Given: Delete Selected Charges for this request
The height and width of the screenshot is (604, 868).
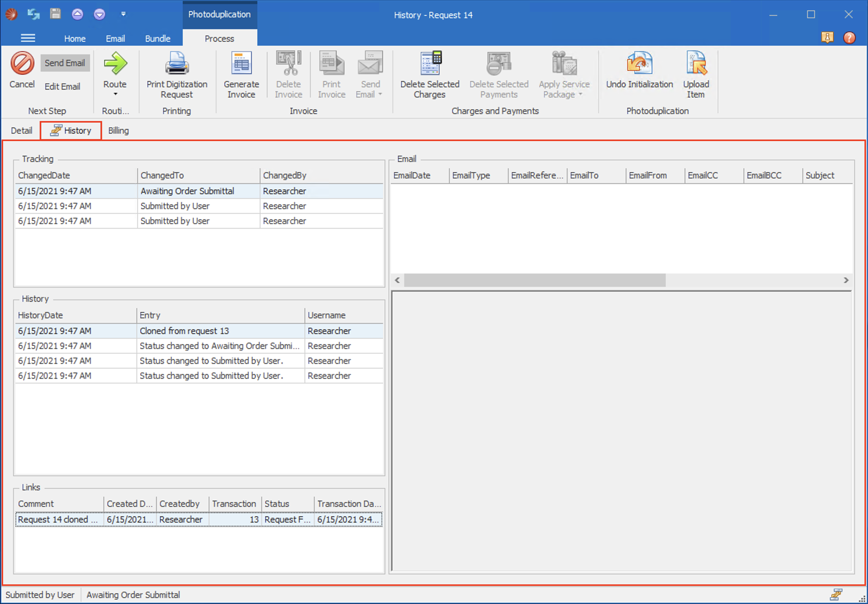Looking at the screenshot, I should pyautogui.click(x=430, y=73).
